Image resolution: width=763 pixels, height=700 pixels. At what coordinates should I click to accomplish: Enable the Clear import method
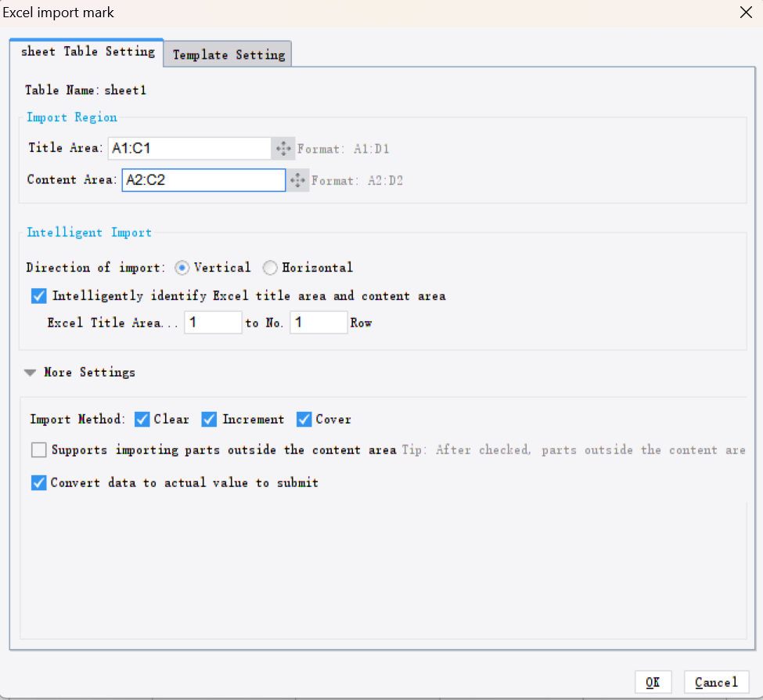[142, 419]
